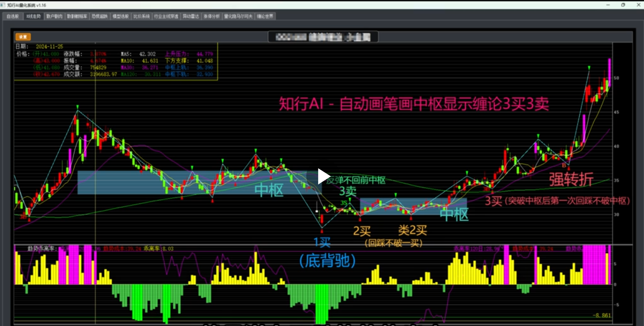The width and height of the screenshot is (644, 326).
Task: Go to the 行业主线穿透 tab
Action: pos(166,17)
